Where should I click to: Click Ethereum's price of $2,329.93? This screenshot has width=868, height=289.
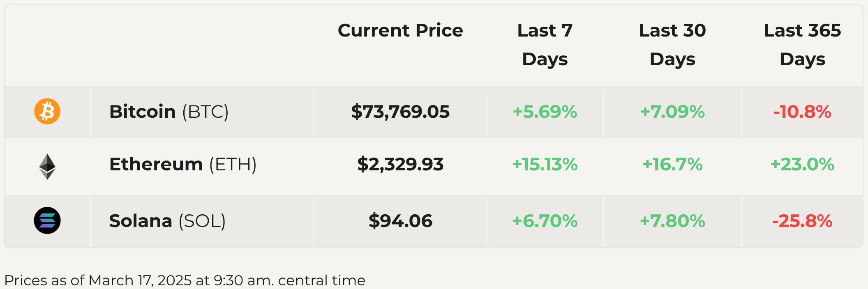tap(400, 164)
